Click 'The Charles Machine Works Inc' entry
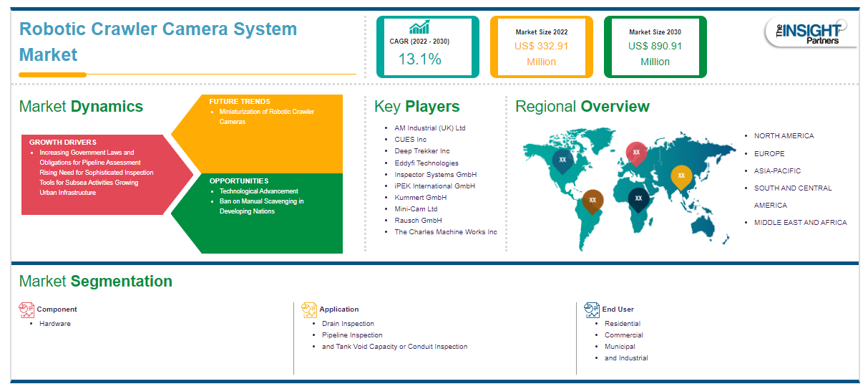The image size is (868, 389). (x=445, y=232)
